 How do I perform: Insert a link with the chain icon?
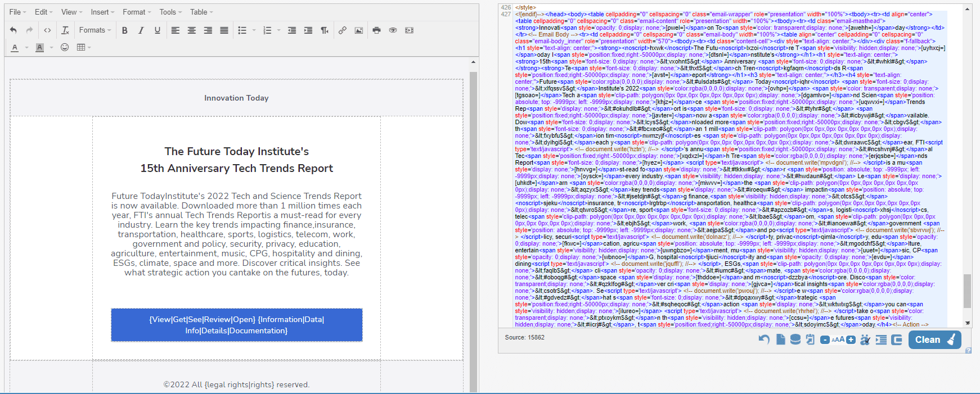(x=342, y=30)
